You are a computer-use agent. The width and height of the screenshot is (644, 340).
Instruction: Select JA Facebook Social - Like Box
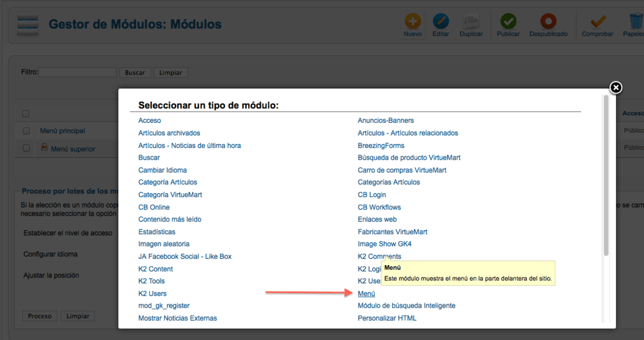pyautogui.click(x=185, y=256)
